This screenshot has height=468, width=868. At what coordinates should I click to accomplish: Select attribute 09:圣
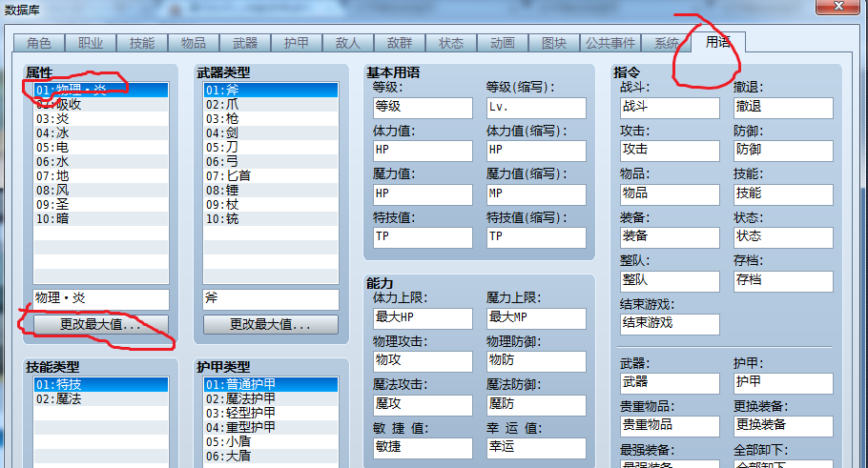[101, 205]
